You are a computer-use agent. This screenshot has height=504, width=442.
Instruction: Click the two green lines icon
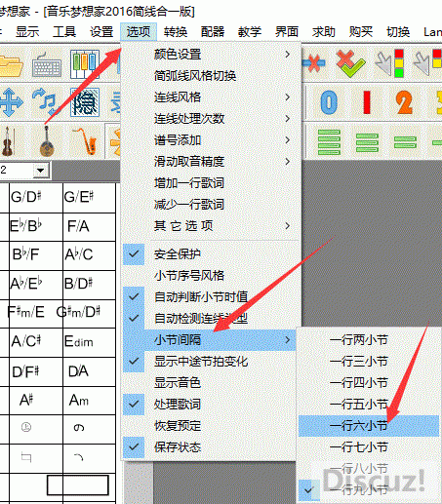(405, 142)
